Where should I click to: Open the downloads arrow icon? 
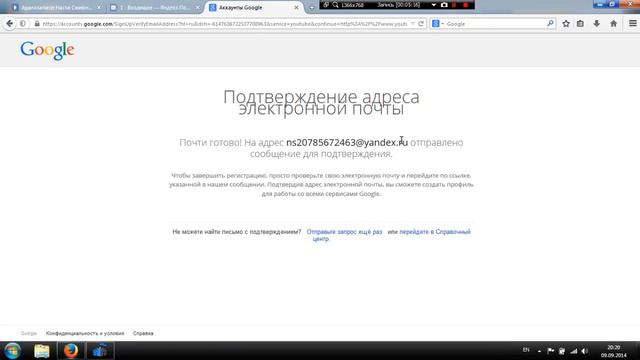pyautogui.click(x=597, y=24)
